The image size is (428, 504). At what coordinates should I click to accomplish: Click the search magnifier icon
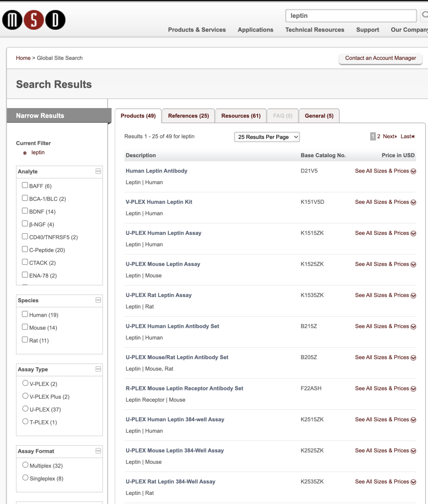pyautogui.click(x=424, y=15)
